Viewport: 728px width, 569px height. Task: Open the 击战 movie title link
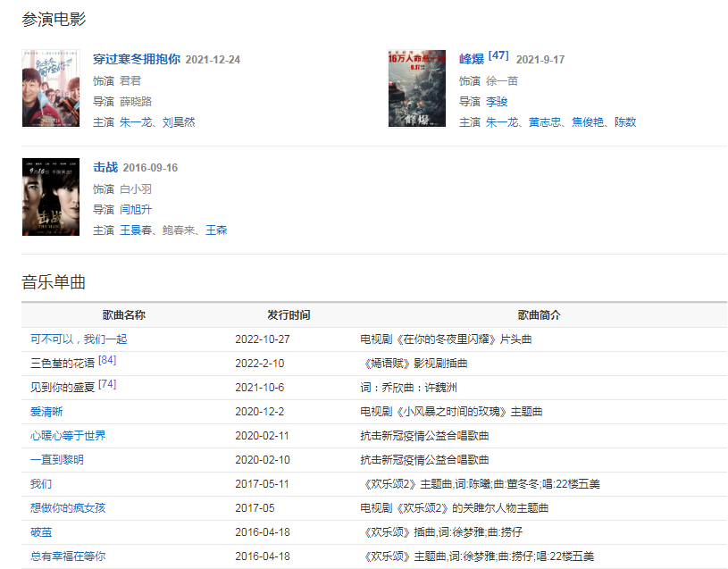coord(105,168)
